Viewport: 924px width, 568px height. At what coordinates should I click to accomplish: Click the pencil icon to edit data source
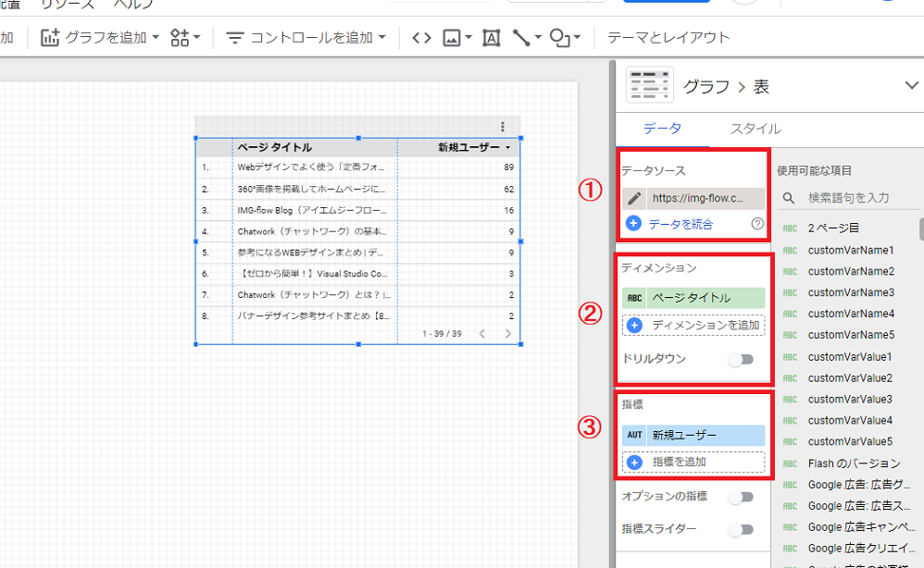(x=634, y=198)
